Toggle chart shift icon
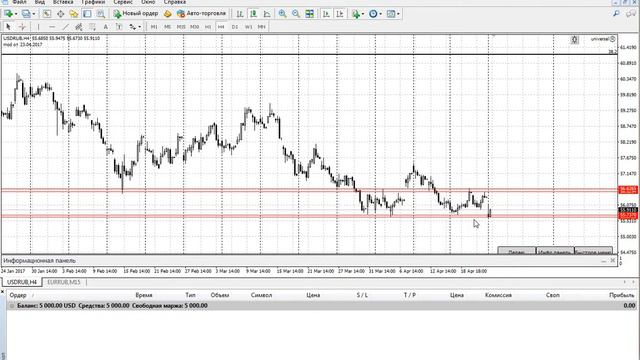Image resolution: width=640 pixels, height=360 pixels. tap(340, 14)
